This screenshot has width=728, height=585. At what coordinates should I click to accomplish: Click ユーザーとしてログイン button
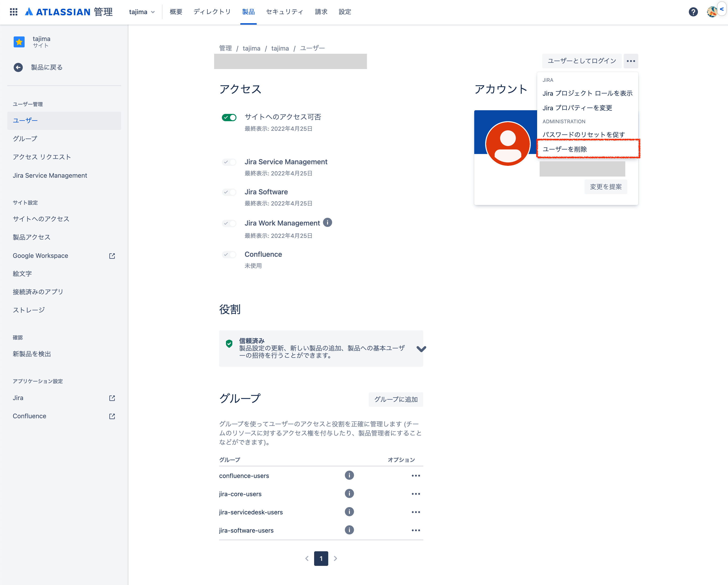pos(582,61)
